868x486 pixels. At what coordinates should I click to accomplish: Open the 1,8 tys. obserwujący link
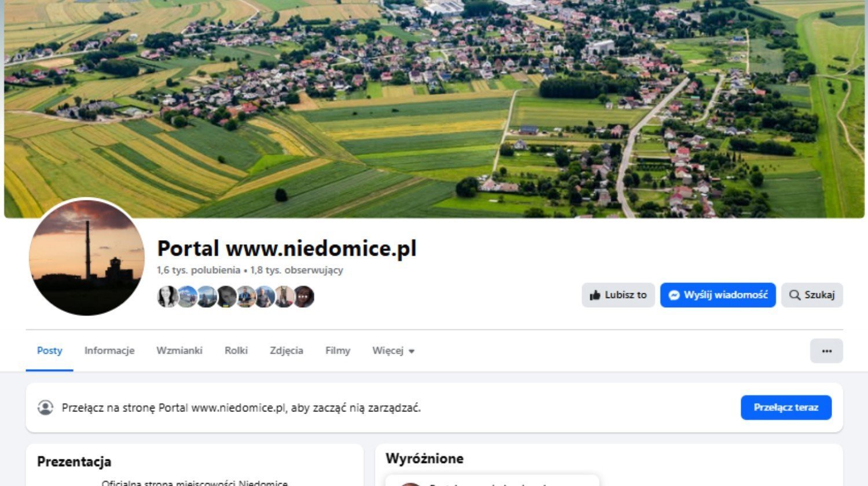tap(297, 270)
